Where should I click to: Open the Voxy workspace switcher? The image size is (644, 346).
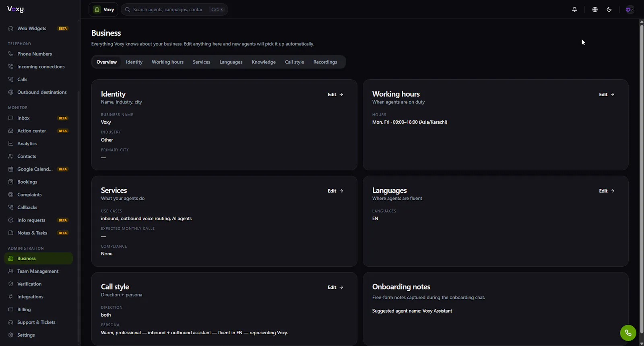click(x=103, y=10)
